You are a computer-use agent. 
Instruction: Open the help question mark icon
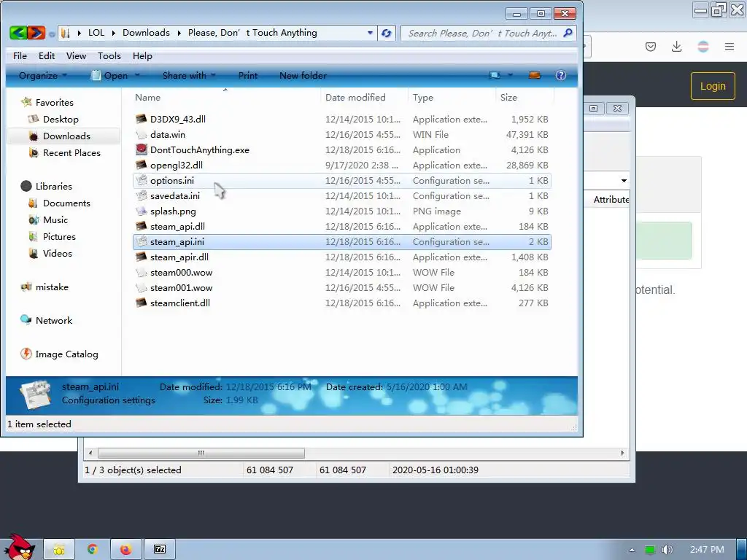[x=561, y=75]
